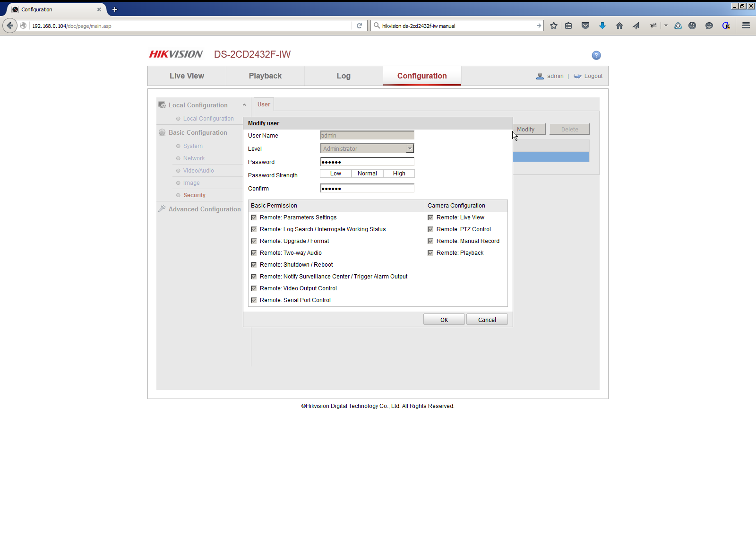756x556 pixels.
Task: Toggle Remote: Two-way Audio checkbox
Action: [254, 253]
